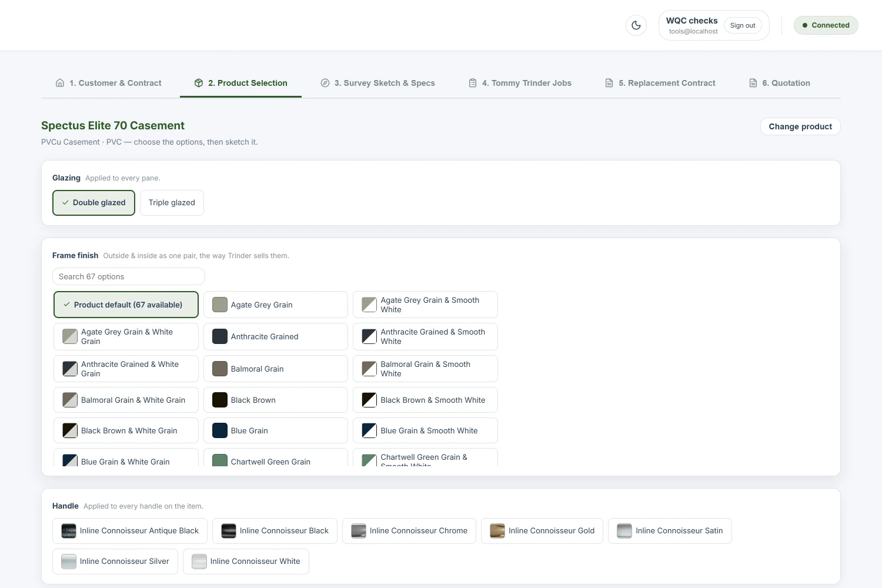This screenshot has width=882, height=588.
Task: Select Double glazed glazing option
Action: click(x=93, y=203)
